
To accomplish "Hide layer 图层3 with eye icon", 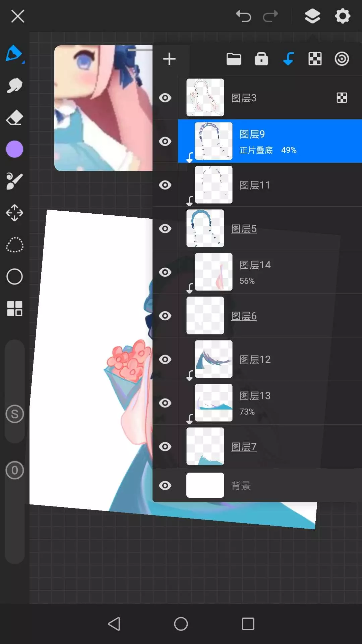I will (x=165, y=98).
